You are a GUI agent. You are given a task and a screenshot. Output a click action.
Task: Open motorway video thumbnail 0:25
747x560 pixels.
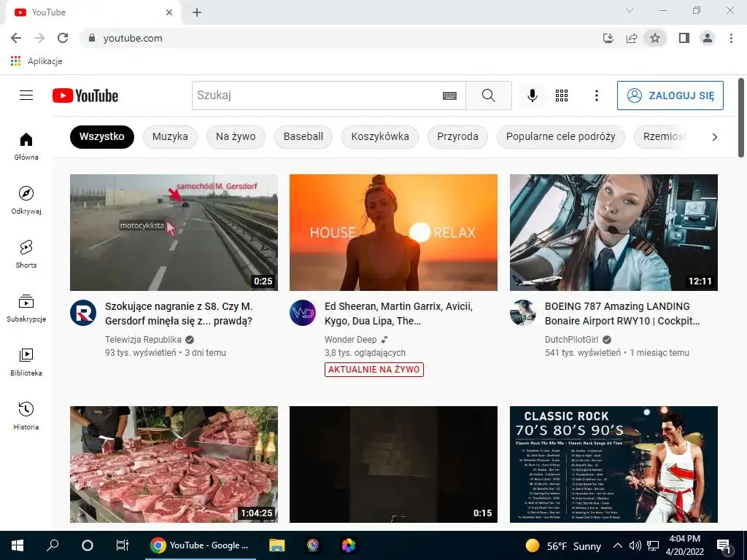pos(174,233)
